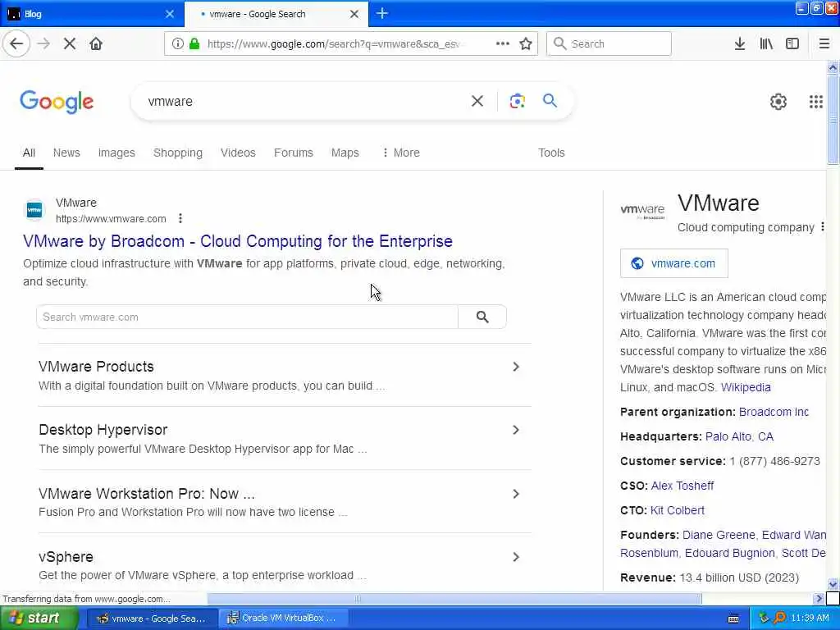Click the vertical scrollbar down arrow
Image resolution: width=840 pixels, height=630 pixels.
pyautogui.click(x=833, y=584)
